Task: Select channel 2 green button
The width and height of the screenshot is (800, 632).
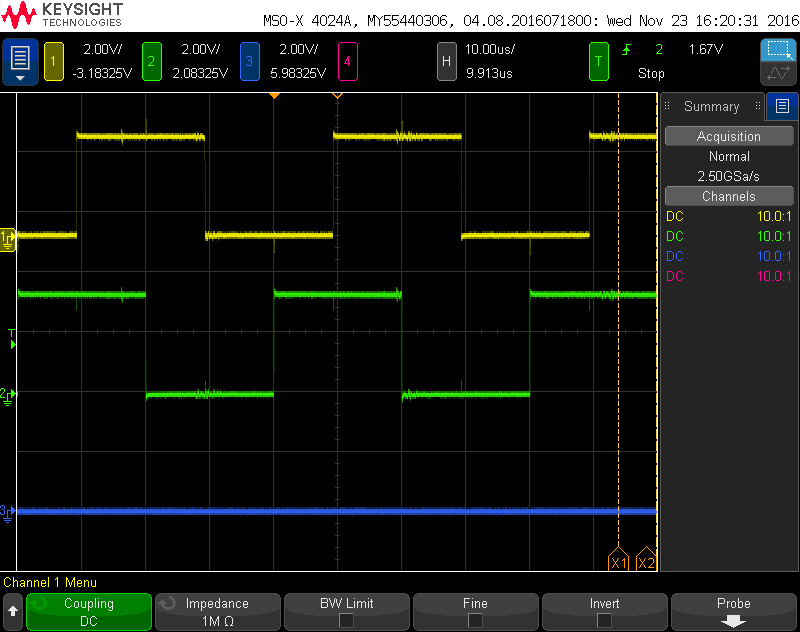Action: 152,62
